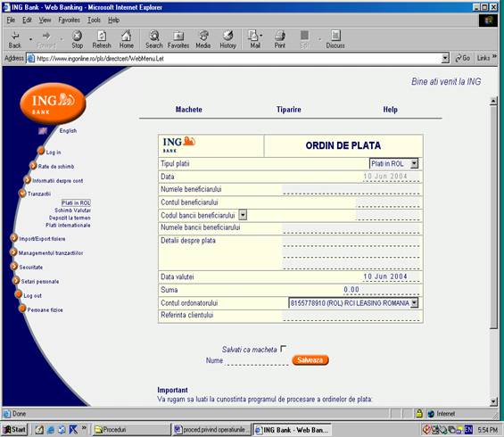Open the page Help tab

(x=390, y=110)
